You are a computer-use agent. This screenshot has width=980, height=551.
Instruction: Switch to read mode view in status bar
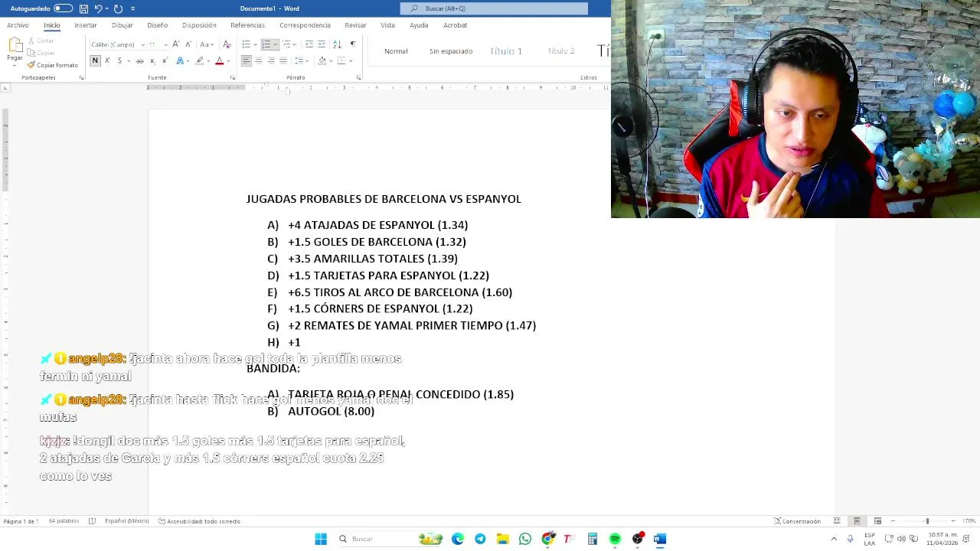[x=837, y=521]
